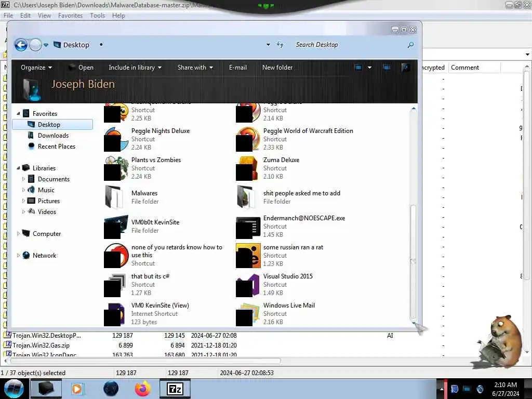
Task: Open the Organize dropdown
Action: (x=36, y=68)
